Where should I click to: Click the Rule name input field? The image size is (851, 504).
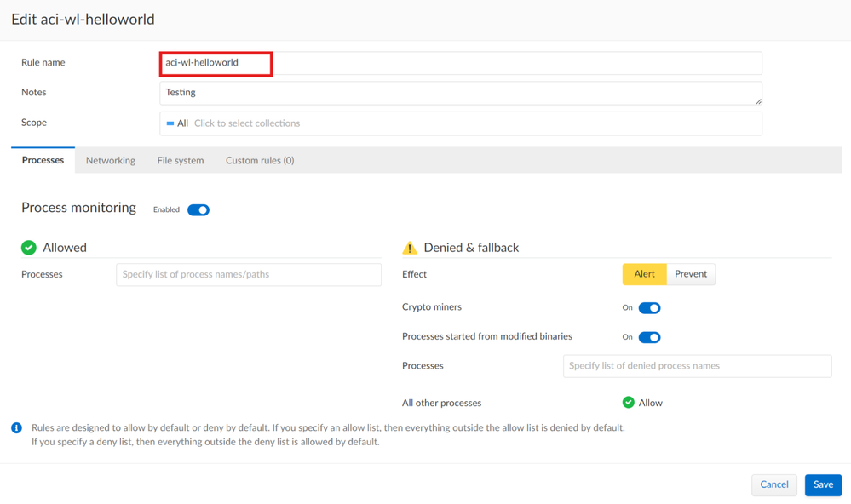460,63
